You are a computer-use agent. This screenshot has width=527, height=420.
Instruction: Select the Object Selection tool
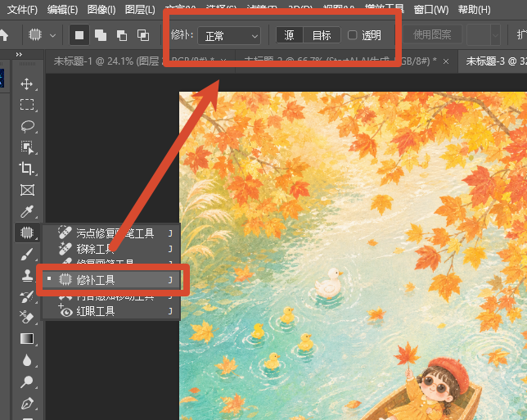pos(27,147)
